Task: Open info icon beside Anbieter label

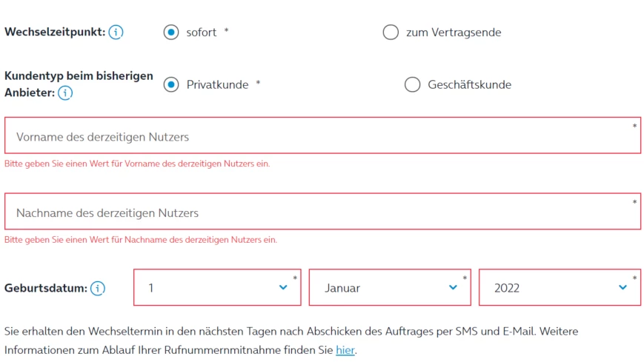Action: tap(65, 93)
